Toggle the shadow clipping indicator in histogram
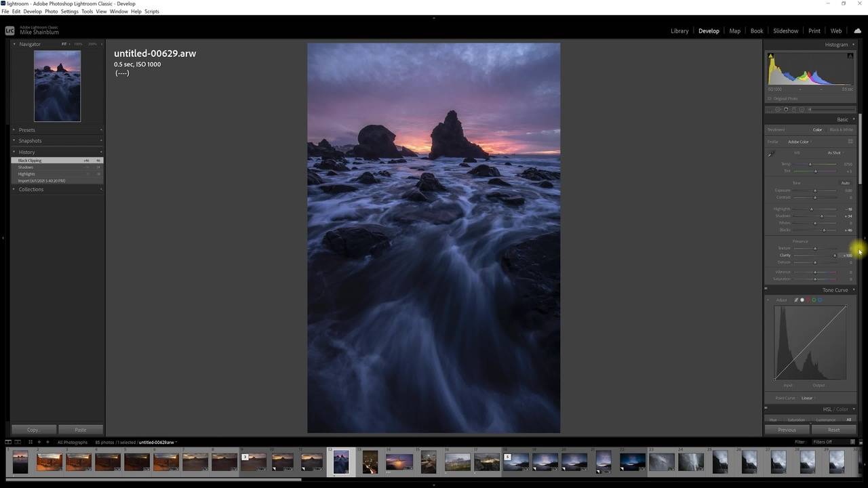The width and height of the screenshot is (868, 488). coord(770,56)
